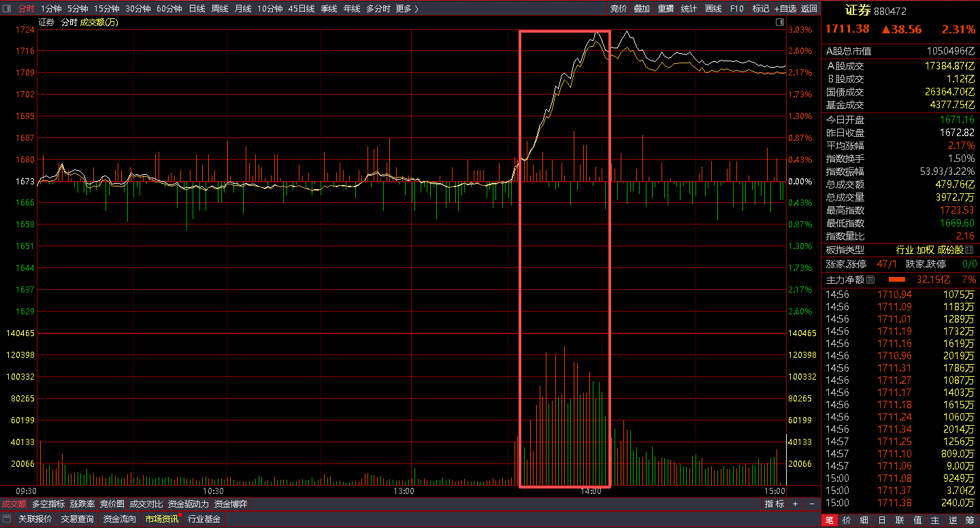Screen dimensions: 980x528
Task: Select the 资金博弈 indicator tab
Action: tap(231, 504)
